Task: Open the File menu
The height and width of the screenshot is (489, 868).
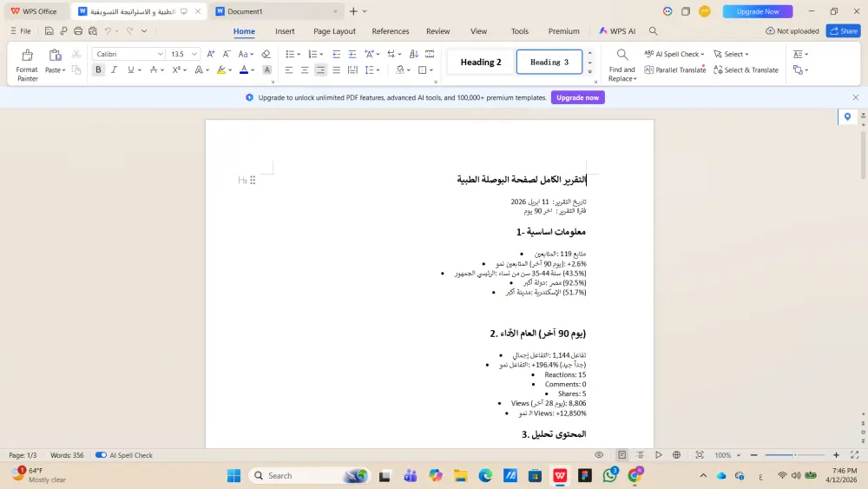Action: point(21,31)
